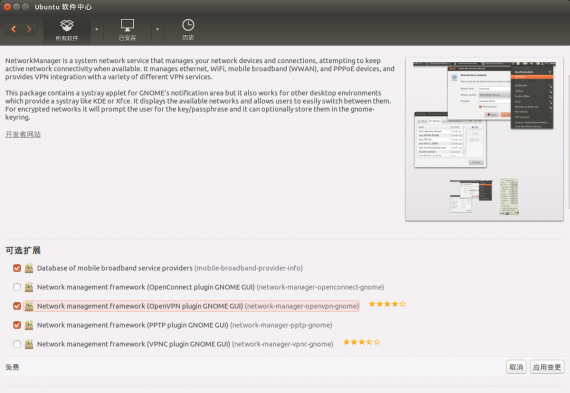Select the highlighted OpenVPN plugin row text
This screenshot has width=570, height=393.
pyautogui.click(x=198, y=306)
